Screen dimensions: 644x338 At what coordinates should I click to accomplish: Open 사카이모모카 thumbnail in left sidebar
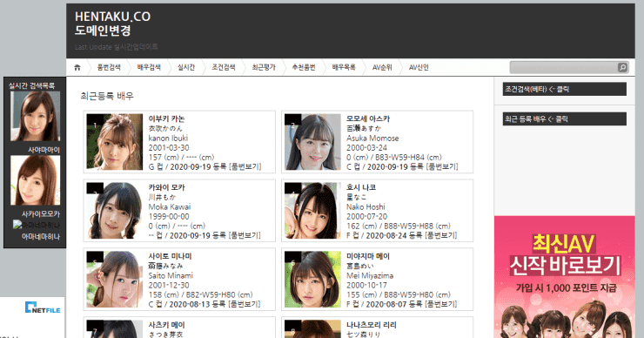(x=36, y=180)
